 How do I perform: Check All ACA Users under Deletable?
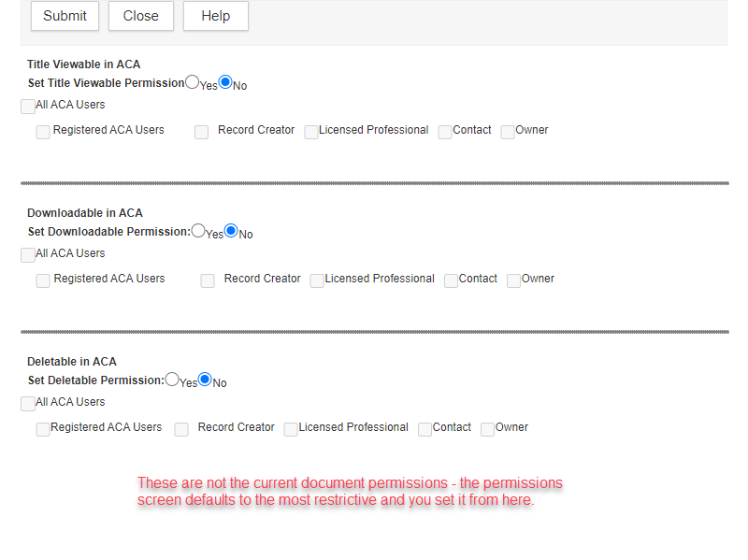(28, 404)
